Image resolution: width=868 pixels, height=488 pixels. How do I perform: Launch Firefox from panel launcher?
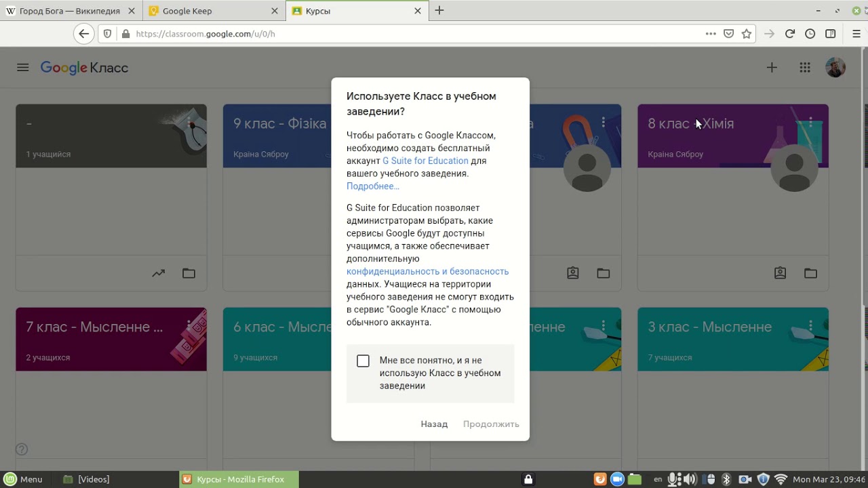pyautogui.click(x=600, y=479)
